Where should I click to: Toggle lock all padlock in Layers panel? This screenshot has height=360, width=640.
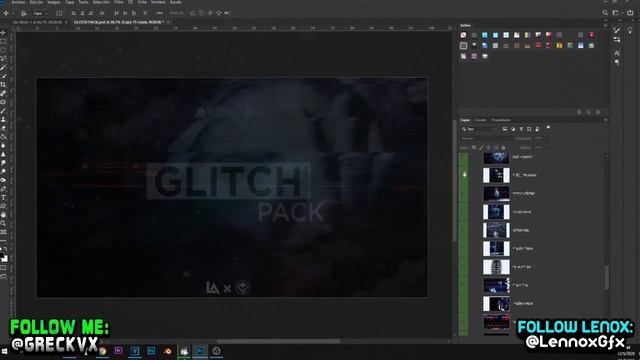tap(503, 147)
